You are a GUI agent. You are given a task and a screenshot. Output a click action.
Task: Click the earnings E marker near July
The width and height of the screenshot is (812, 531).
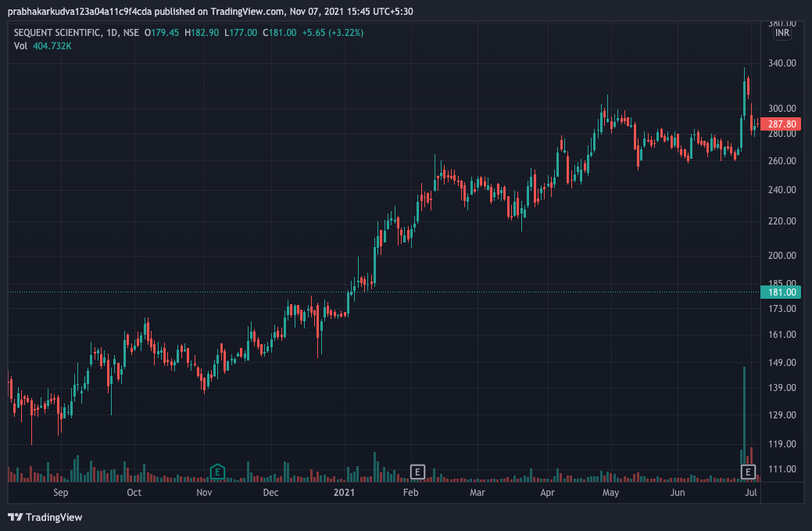coord(748,472)
